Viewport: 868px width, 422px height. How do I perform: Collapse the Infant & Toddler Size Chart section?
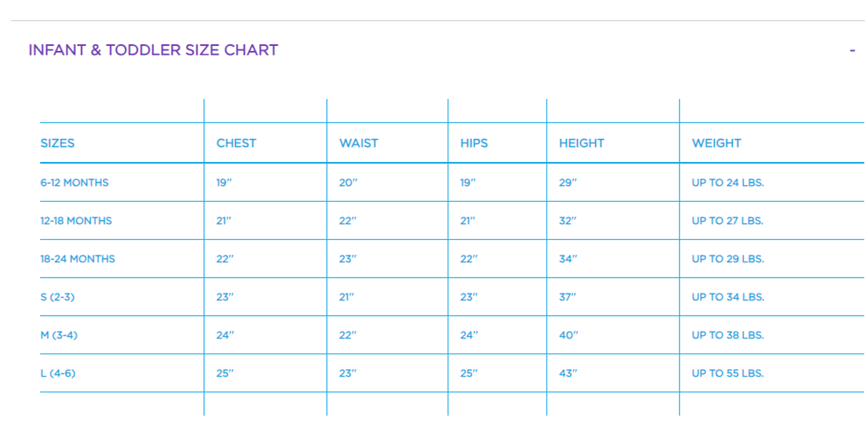[852, 50]
